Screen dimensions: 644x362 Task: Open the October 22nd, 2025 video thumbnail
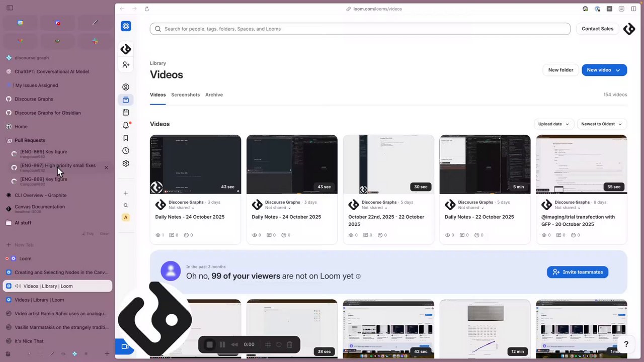(388, 164)
